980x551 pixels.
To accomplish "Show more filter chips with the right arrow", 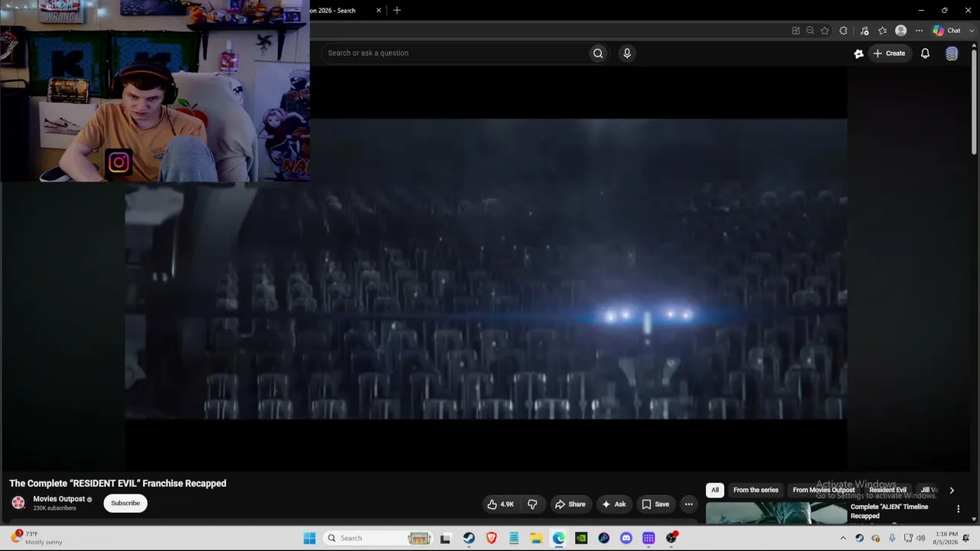I will point(952,491).
